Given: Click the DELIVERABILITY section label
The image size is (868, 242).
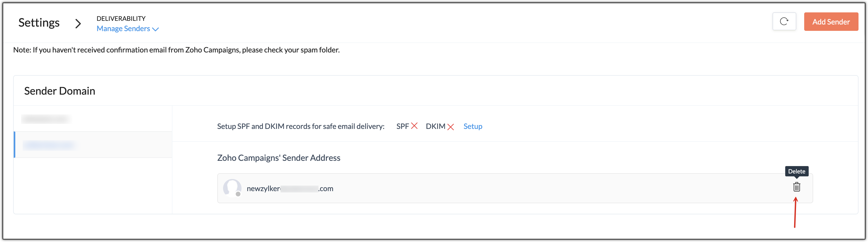Looking at the screenshot, I should click(x=121, y=18).
